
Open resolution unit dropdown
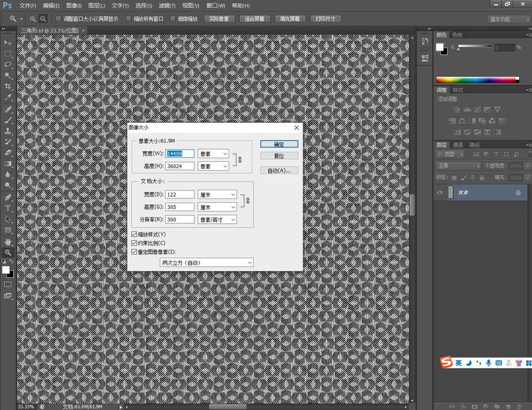click(217, 220)
